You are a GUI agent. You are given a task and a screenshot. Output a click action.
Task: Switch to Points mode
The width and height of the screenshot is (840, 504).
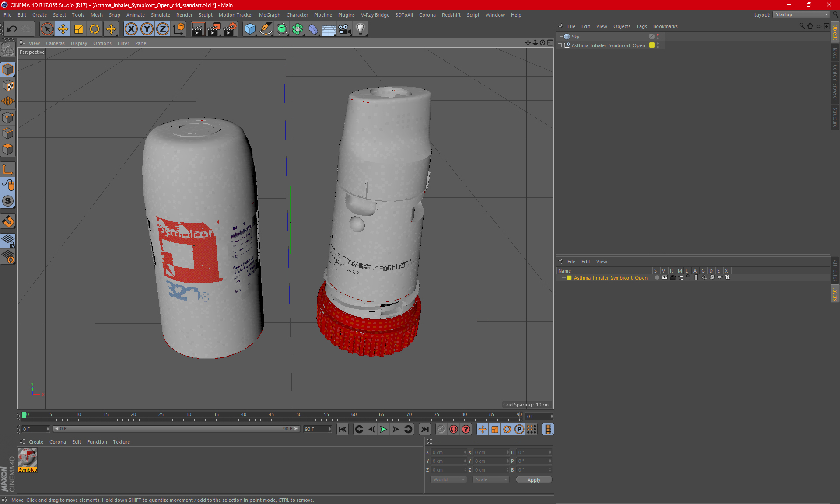[x=8, y=118]
